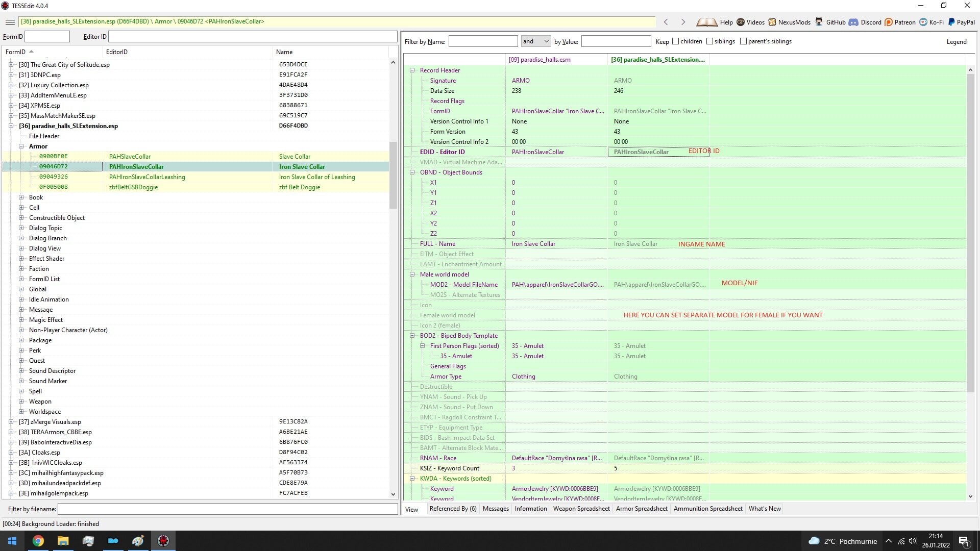The width and height of the screenshot is (980, 551).
Task: Show hidden tray icons chevron
Action: click(889, 541)
